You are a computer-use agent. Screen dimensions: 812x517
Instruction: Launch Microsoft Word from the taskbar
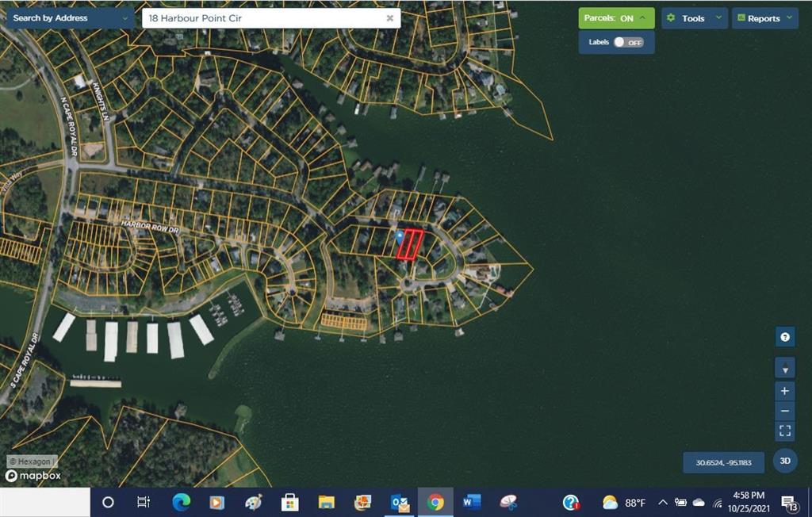(x=472, y=502)
